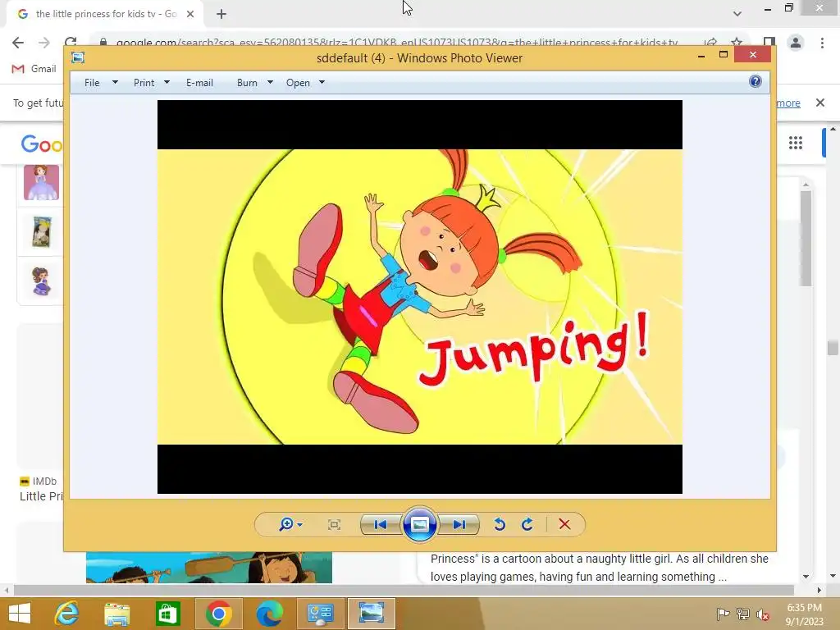Click the Photo Viewer title bar app icon
Image resolution: width=840 pixels, height=630 pixels.
(x=78, y=57)
